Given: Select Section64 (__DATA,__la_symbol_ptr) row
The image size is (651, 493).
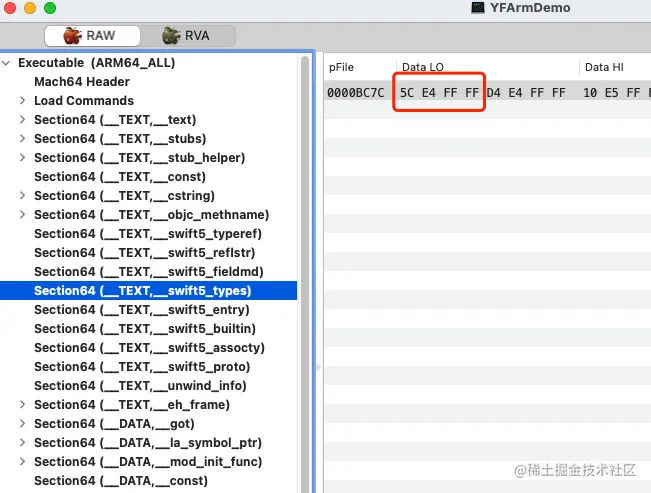Looking at the screenshot, I should 149,443.
